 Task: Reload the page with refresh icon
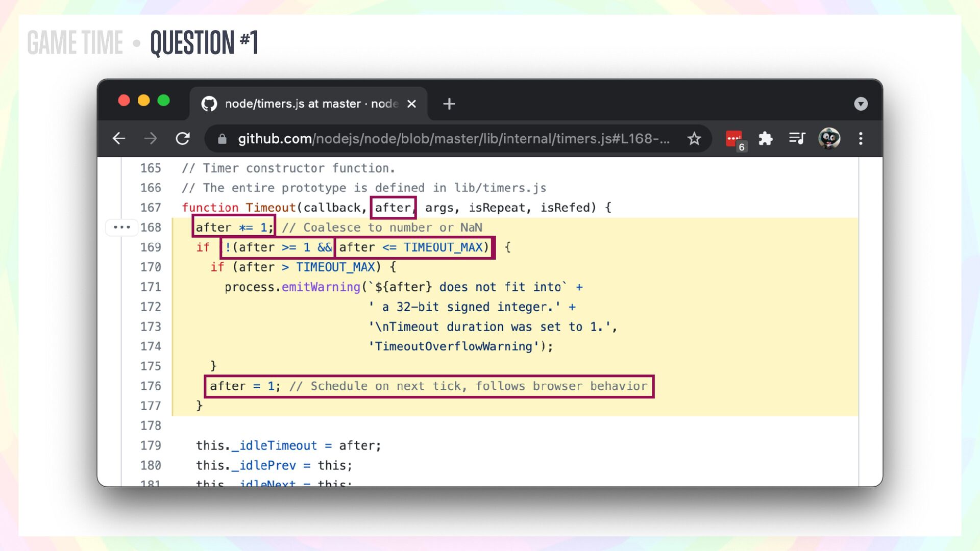point(183,138)
